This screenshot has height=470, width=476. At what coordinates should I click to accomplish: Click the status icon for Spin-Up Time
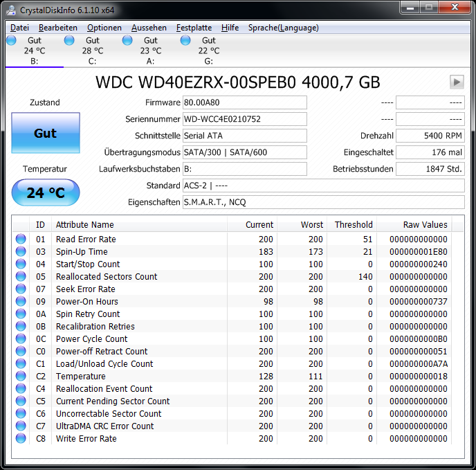[x=21, y=251]
